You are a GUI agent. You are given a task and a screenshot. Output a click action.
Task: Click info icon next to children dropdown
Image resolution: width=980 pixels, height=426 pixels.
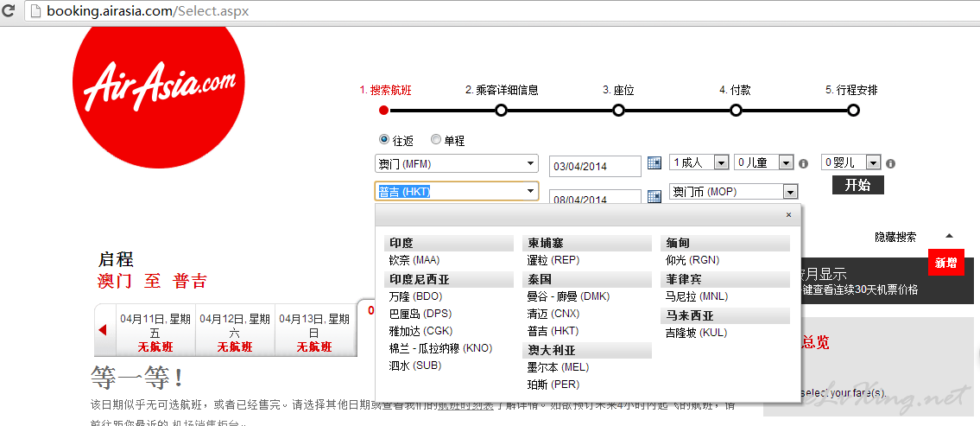803,163
